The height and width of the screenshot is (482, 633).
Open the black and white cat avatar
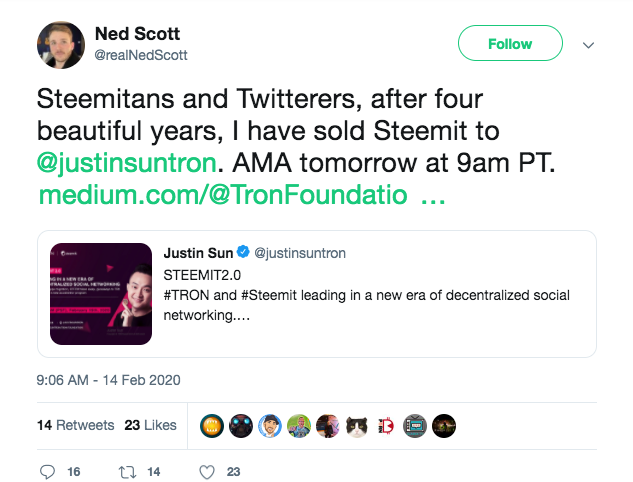click(357, 426)
